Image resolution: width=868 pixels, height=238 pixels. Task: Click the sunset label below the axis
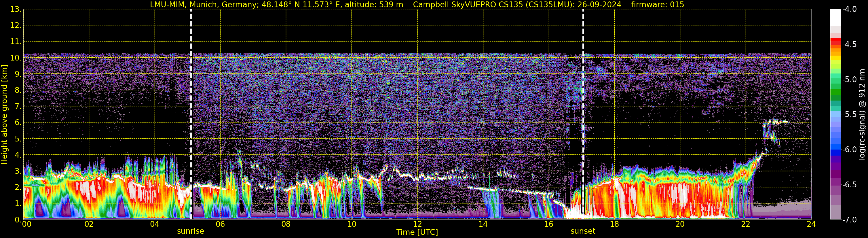click(x=583, y=231)
